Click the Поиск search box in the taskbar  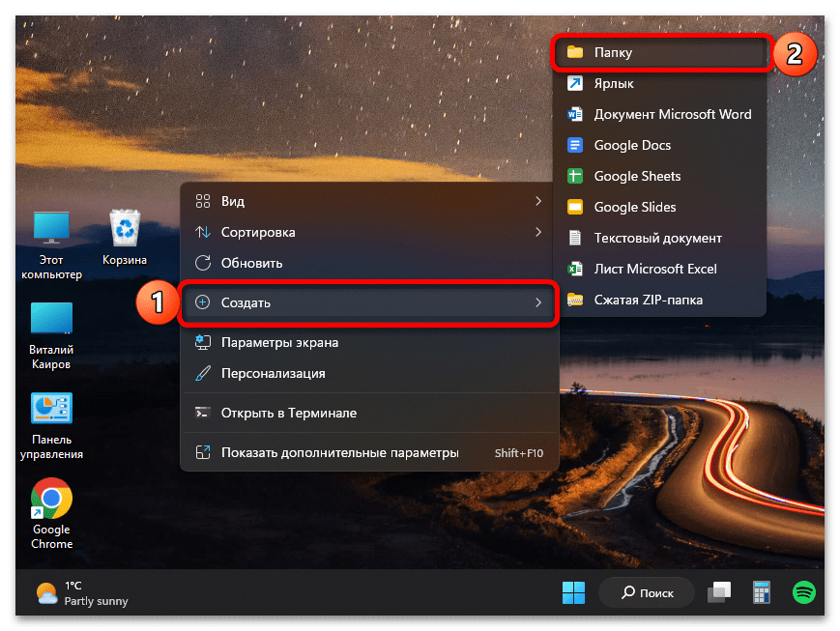click(x=647, y=591)
